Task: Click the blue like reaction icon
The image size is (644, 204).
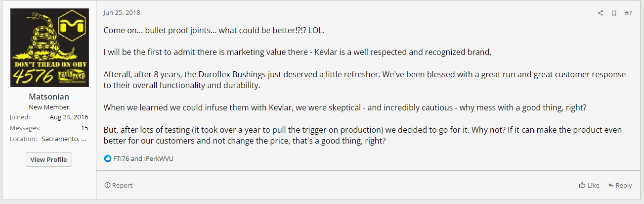Action: point(108,159)
